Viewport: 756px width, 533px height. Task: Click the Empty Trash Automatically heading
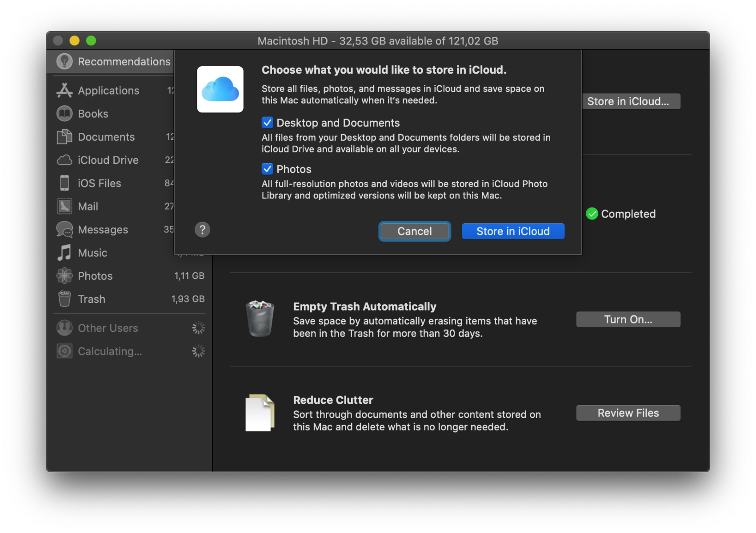364,306
